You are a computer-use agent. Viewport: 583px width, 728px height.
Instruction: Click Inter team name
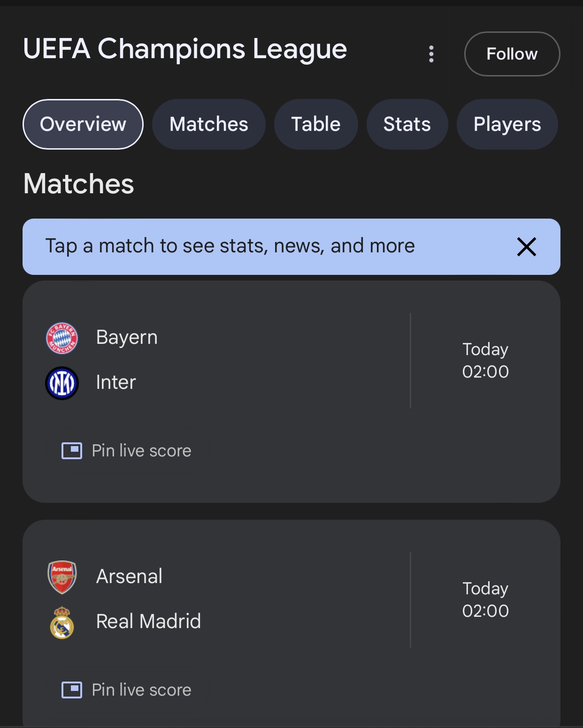click(116, 382)
